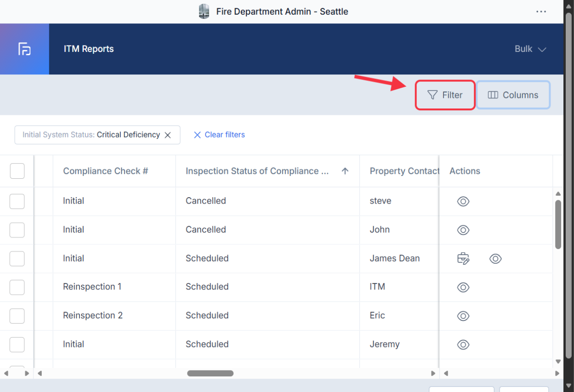
Task: Open the Columns selector
Action: coord(513,95)
